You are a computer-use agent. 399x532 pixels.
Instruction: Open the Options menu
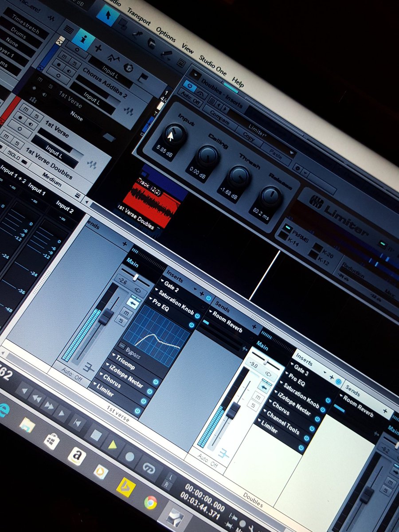click(166, 35)
